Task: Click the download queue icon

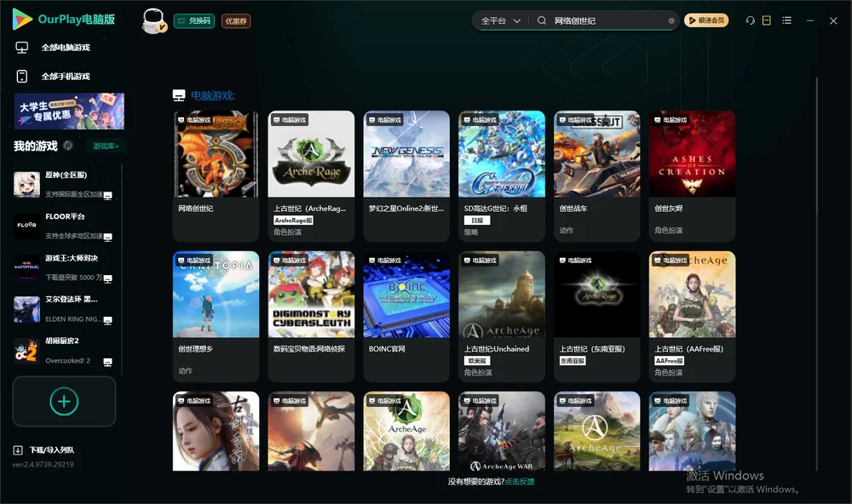Action: pyautogui.click(x=18, y=450)
